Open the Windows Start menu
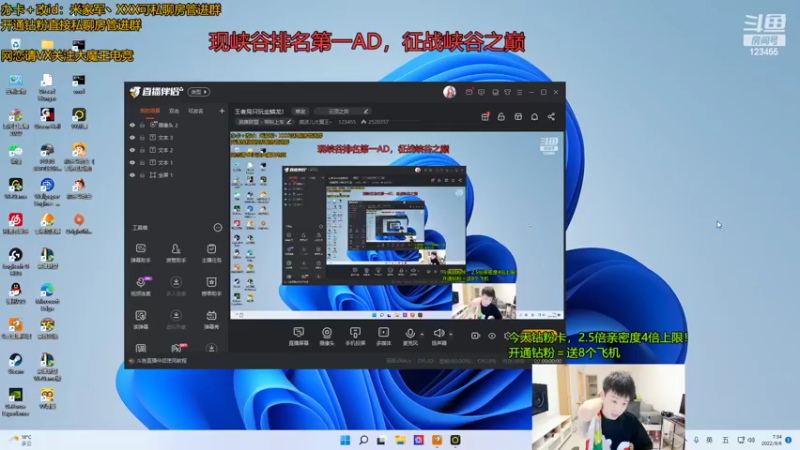This screenshot has width=800, height=450. pos(345,440)
